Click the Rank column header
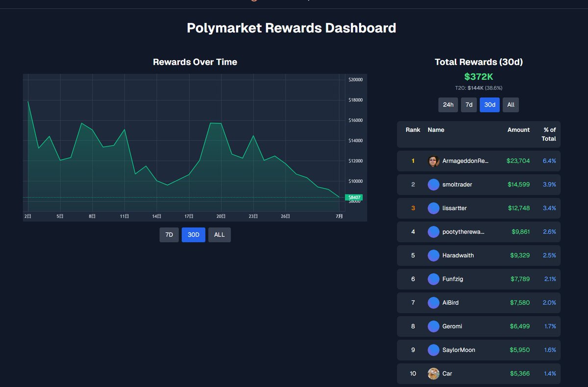The height and width of the screenshot is (387, 588). coord(413,130)
